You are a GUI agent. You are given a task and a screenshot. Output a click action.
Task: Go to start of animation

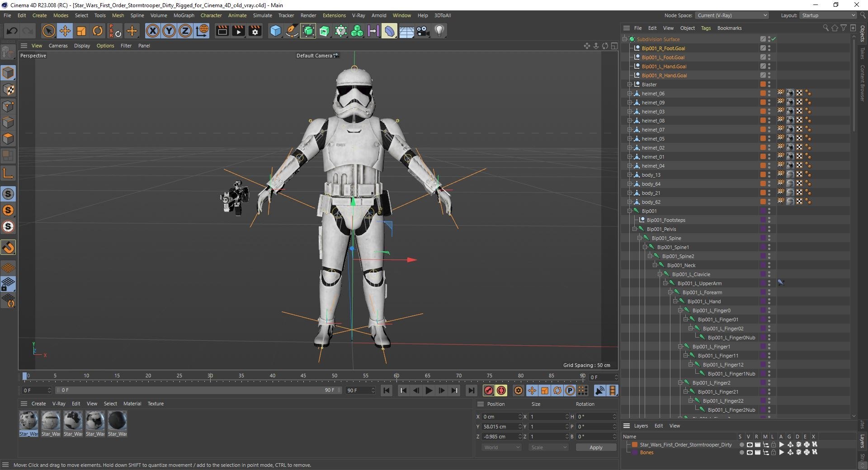387,390
